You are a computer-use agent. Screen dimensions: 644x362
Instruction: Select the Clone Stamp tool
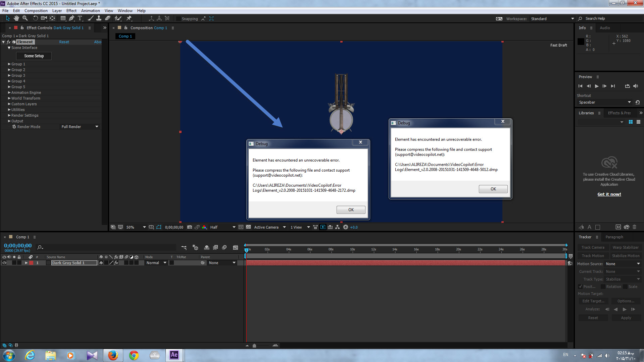99,18
